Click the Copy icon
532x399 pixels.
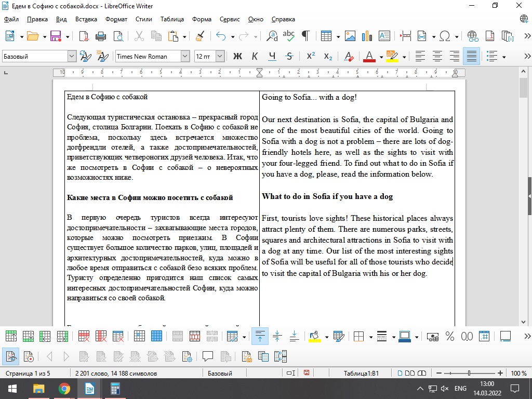[x=156, y=36]
